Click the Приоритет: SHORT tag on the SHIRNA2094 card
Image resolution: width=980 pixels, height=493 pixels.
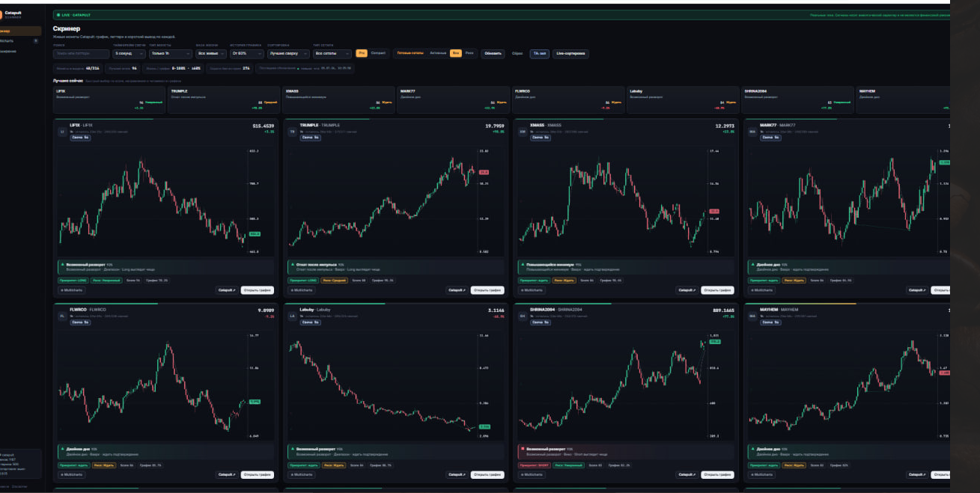(x=533, y=465)
